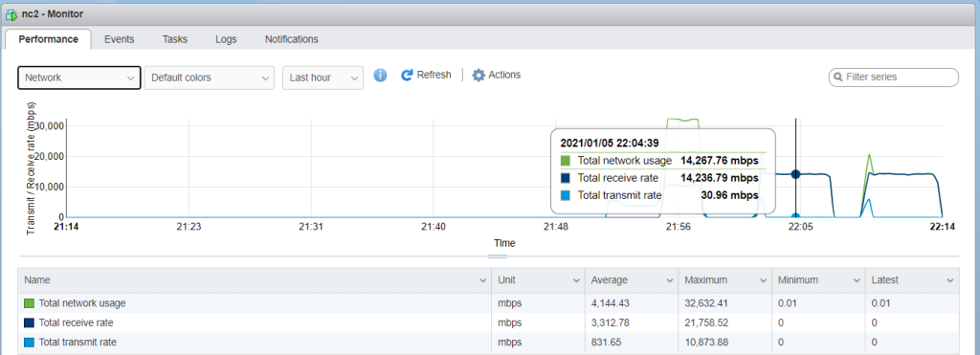Image resolution: width=980 pixels, height=355 pixels.
Task: Click the tooltip value 14,267.76 mbps
Action: click(720, 161)
